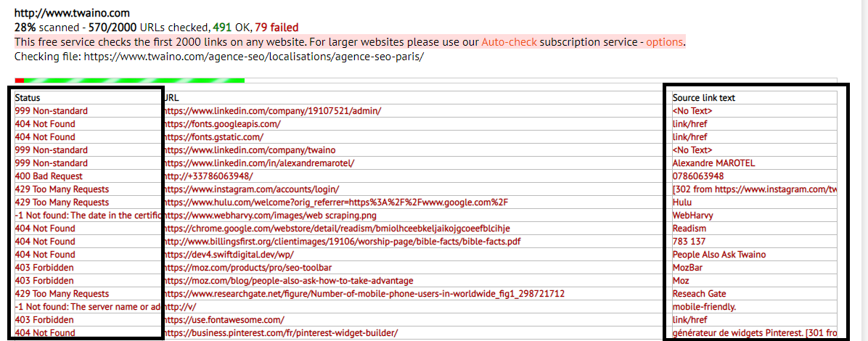Open the billingsfirst.org bible-facts PDF link
The height and width of the screenshot is (341, 868).
pyautogui.click(x=342, y=242)
